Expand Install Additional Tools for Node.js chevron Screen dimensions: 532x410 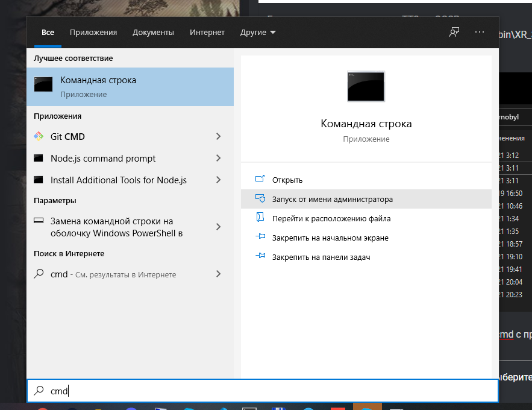pyautogui.click(x=218, y=180)
